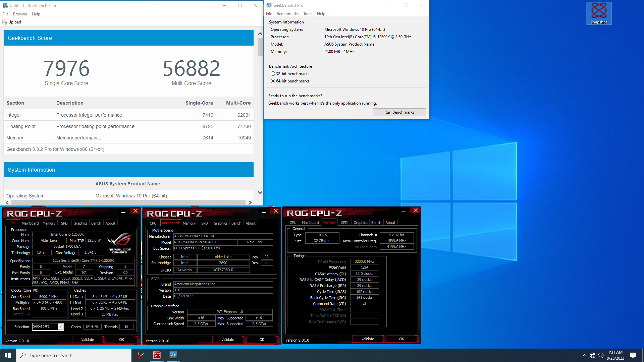
Task: Open Graphics tab in right CPU-Z window
Action: coord(361,223)
